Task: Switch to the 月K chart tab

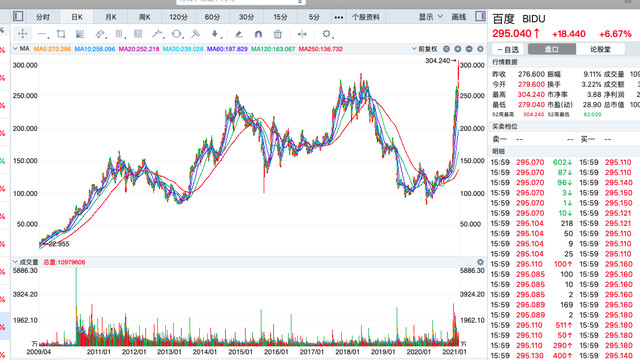Action: 111,17
